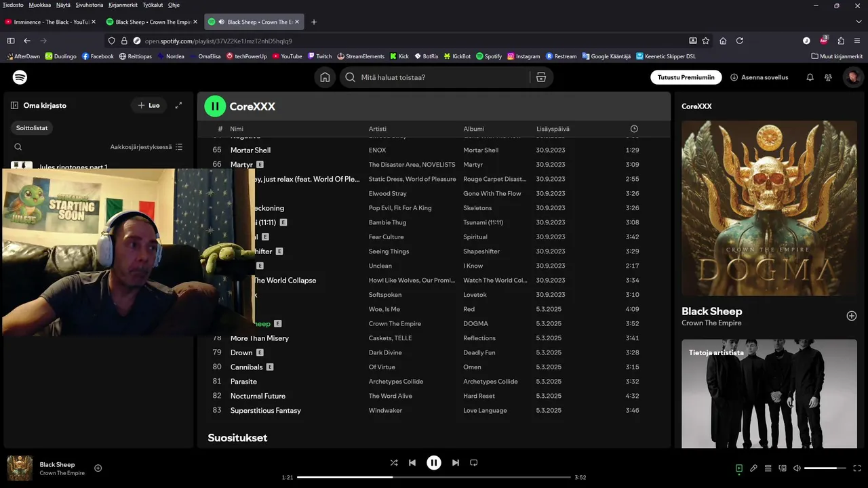Image resolution: width=868 pixels, height=488 pixels.
Task: Open the friend activity icon
Action: tap(828, 77)
